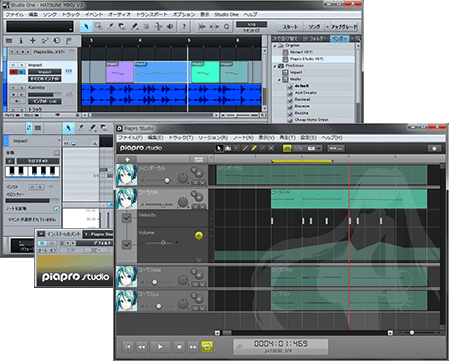Image resolution: width=449 pixels, height=361 pixels.
Task: Select the arrow tool in Studio One toolbar
Action: coord(86,26)
